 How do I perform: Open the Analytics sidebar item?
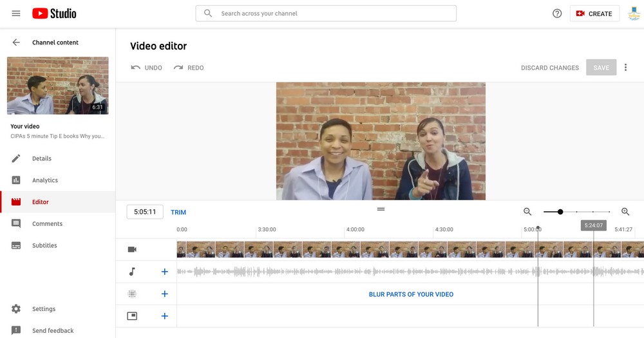click(x=44, y=180)
